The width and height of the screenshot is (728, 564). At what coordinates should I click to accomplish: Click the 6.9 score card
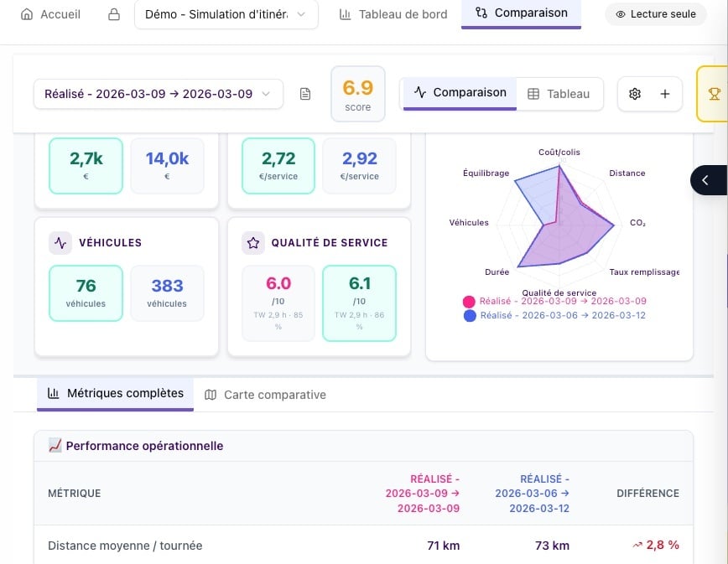click(x=358, y=94)
